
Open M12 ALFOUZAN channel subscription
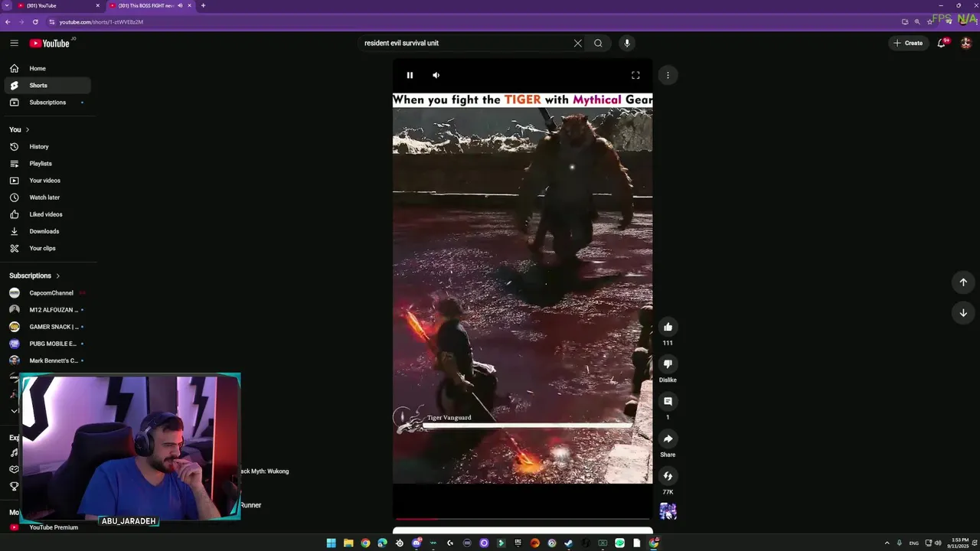click(47, 309)
